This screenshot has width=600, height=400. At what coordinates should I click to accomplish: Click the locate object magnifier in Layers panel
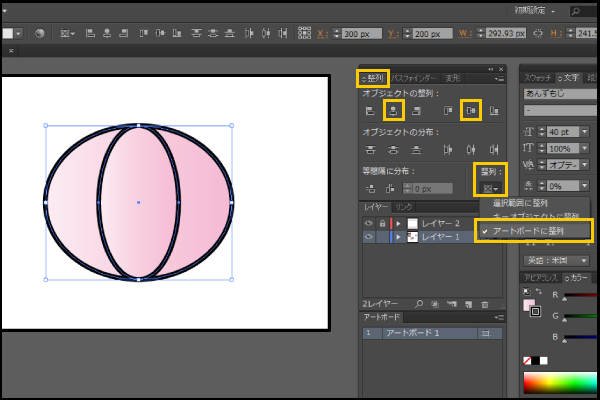pos(418,302)
